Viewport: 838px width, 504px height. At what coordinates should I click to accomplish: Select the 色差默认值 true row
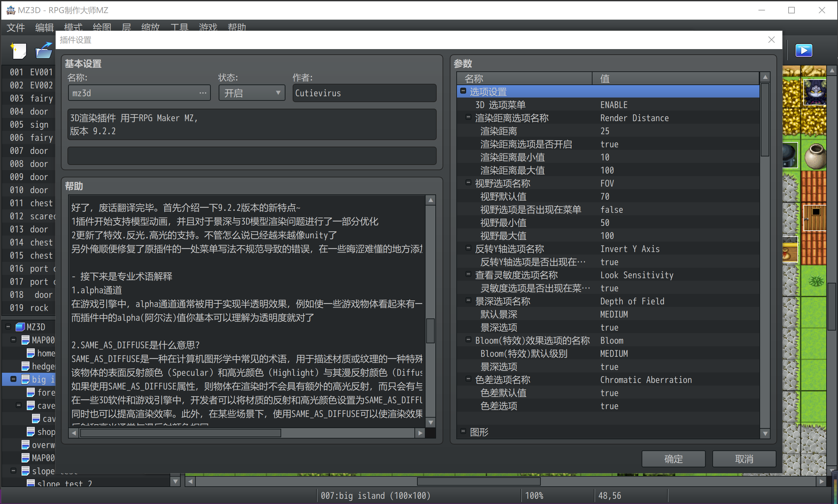608,393
